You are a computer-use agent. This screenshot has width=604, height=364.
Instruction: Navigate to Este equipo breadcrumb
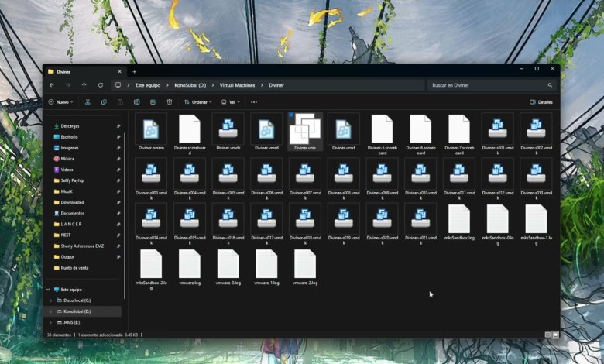click(x=148, y=85)
